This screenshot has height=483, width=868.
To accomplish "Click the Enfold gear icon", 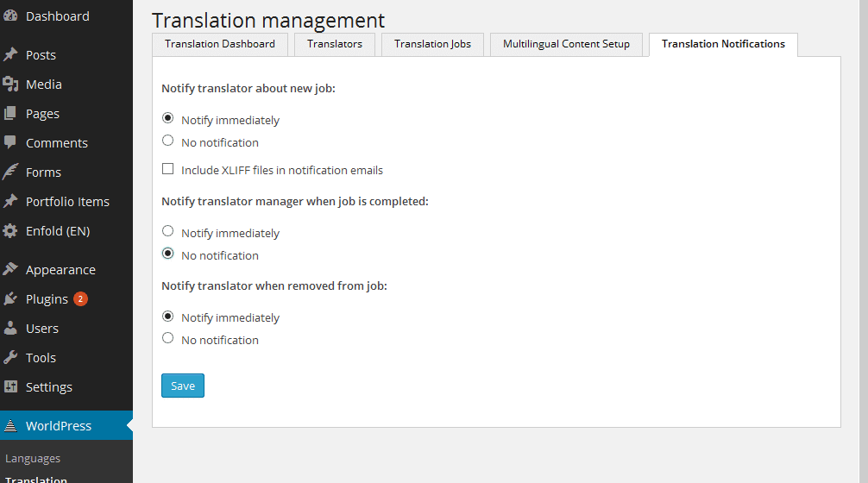I will (10, 230).
